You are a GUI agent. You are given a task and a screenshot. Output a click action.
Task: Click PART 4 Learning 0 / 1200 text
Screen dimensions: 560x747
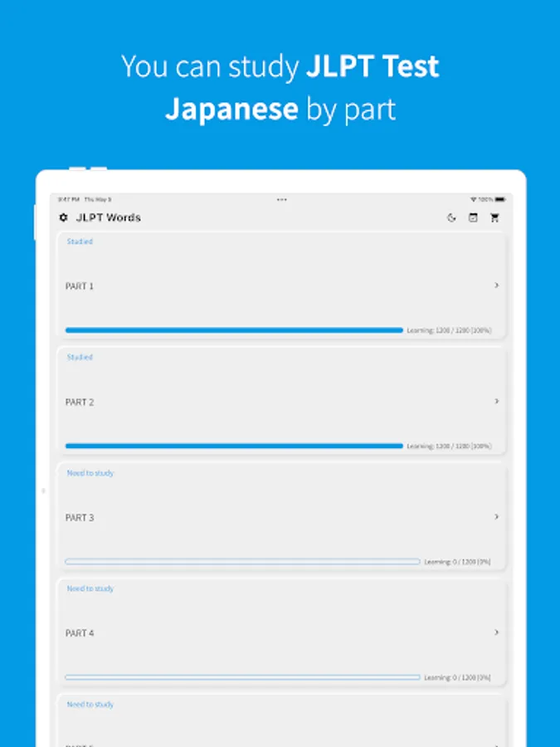[x=457, y=677]
